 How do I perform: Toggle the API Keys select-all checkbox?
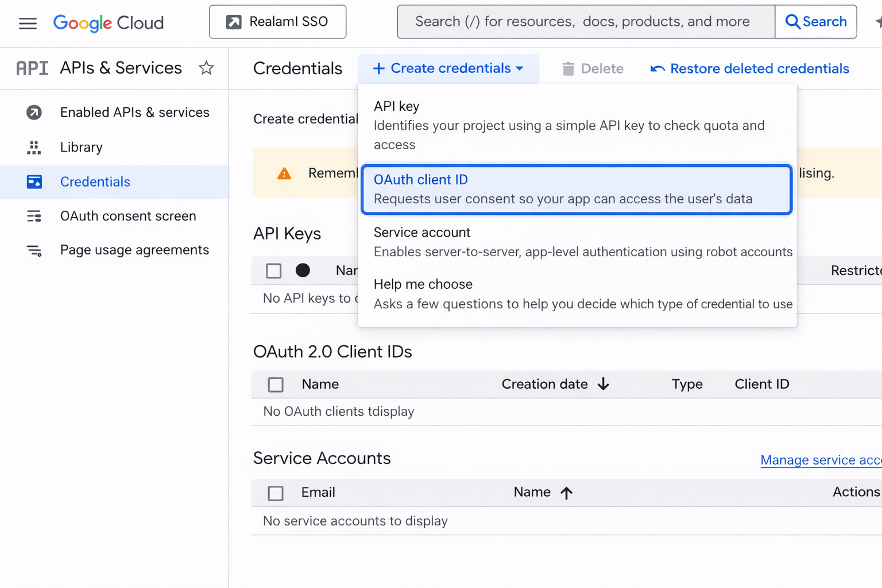point(274,270)
